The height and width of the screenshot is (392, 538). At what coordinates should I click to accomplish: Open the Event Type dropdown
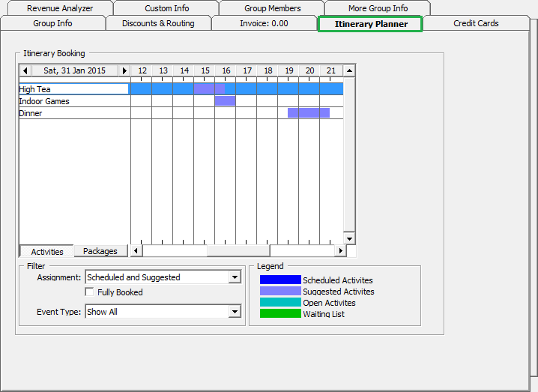[x=235, y=312]
